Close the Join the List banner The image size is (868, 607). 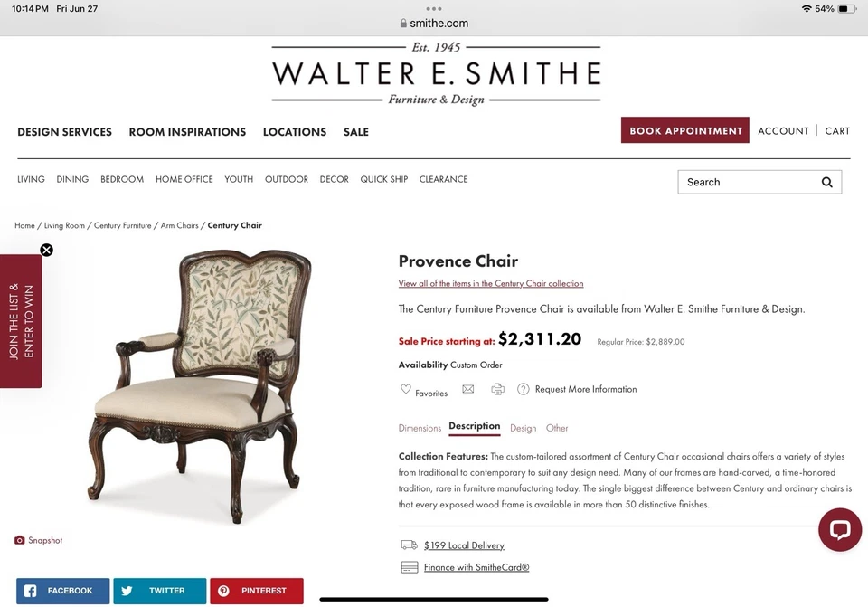point(46,250)
